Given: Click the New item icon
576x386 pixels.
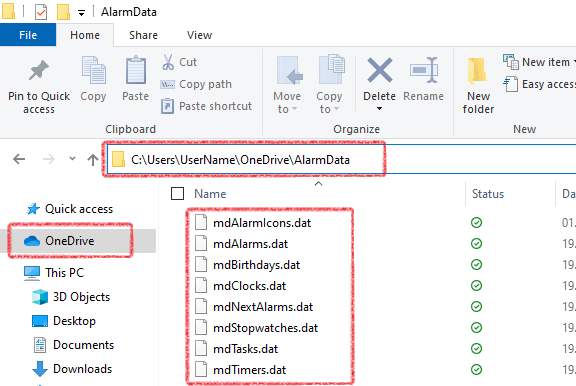Looking at the screenshot, I should (511, 62).
